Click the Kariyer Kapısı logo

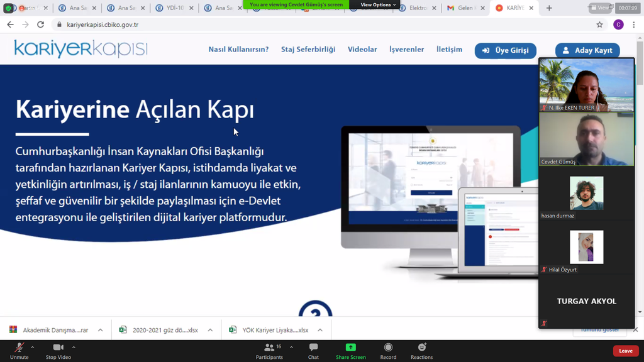click(x=81, y=49)
